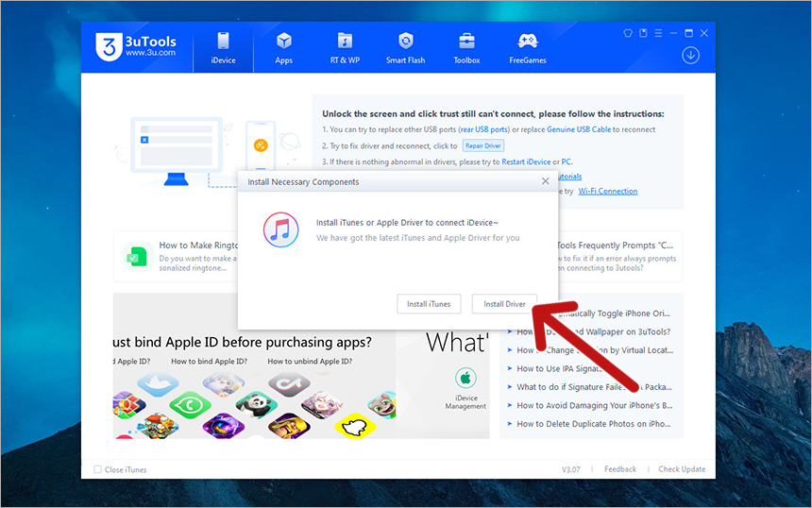Image resolution: width=812 pixels, height=508 pixels.
Task: Open Automatically Toggle iPhone Orientation article
Action: tap(614, 313)
